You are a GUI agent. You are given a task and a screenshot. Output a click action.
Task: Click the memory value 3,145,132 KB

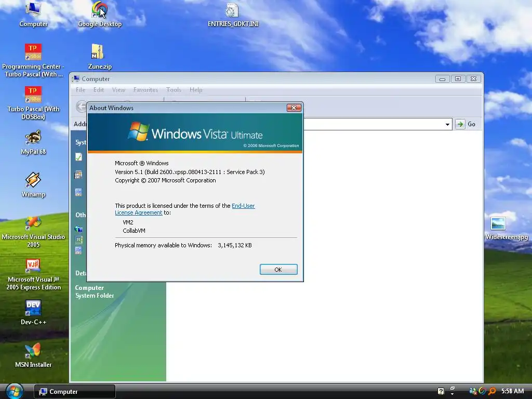pyautogui.click(x=235, y=245)
